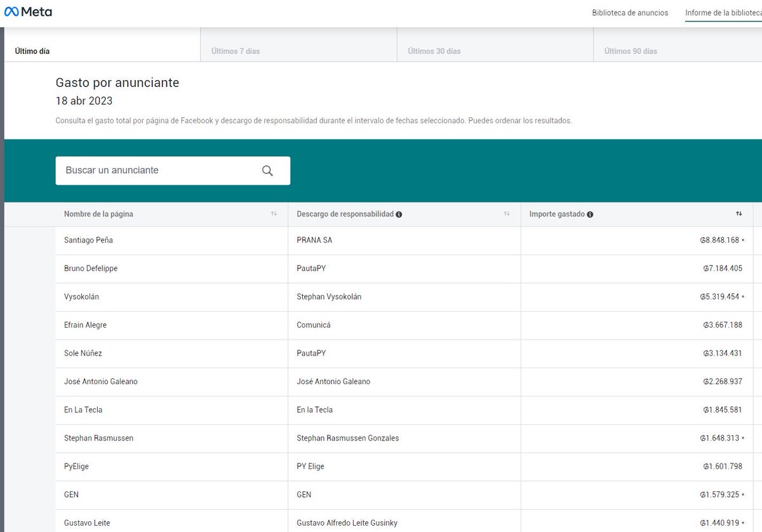
Task: Switch to Últimos 90 días tab
Action: (678, 45)
